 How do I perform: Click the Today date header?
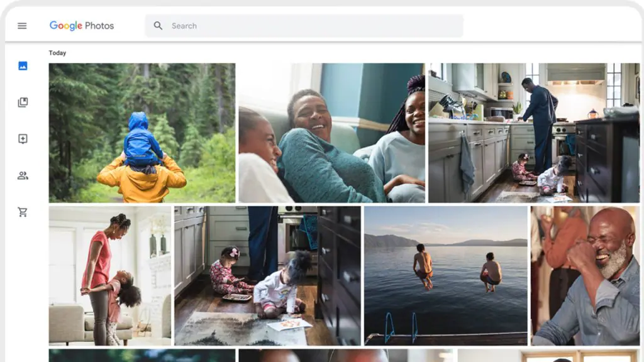click(57, 53)
